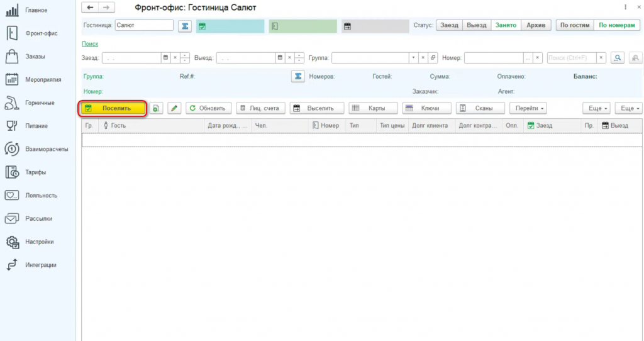Screen dimensions: 644x341
Task: Click into the Гостиница Салют input field
Action: pyautogui.click(x=144, y=25)
